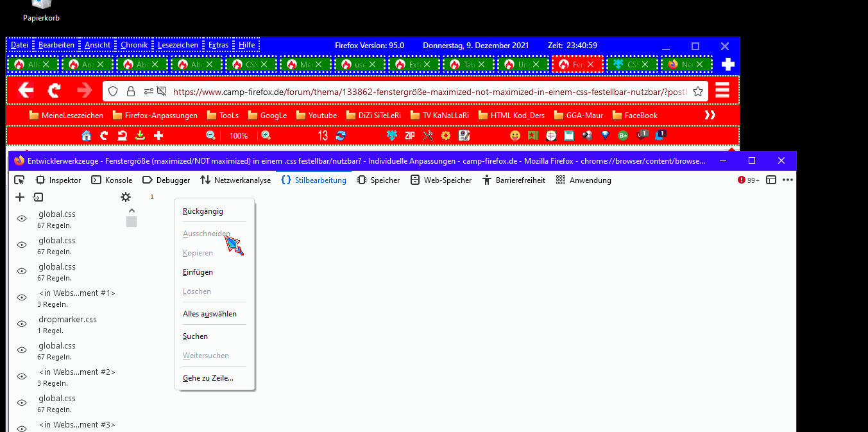The width and height of the screenshot is (868, 432).
Task: Toggle visibility of dropmarker.css stylesheet
Action: pos(21,324)
